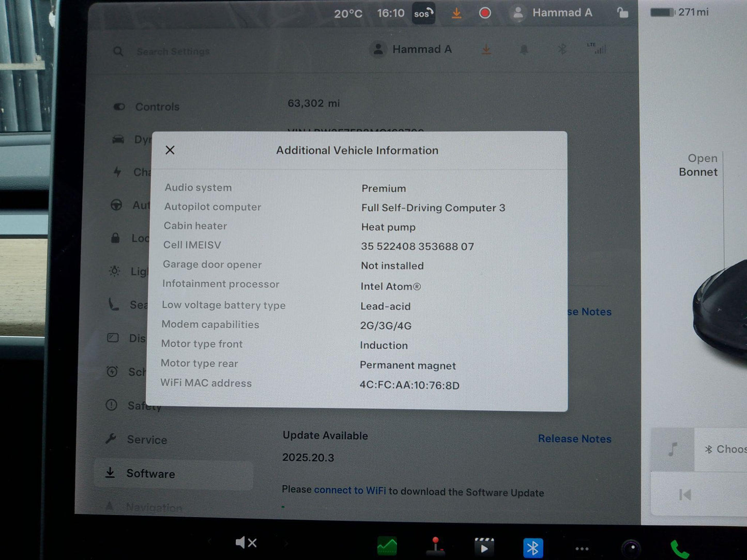Screen dimensions: 747x560
Task: Open the Arcade joystick app
Action: 435,547
